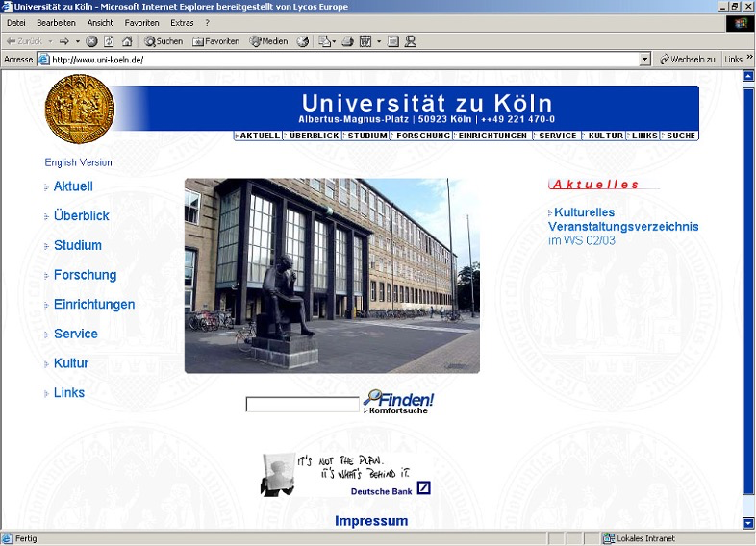Click the Wechseln zu go button

[687, 59]
